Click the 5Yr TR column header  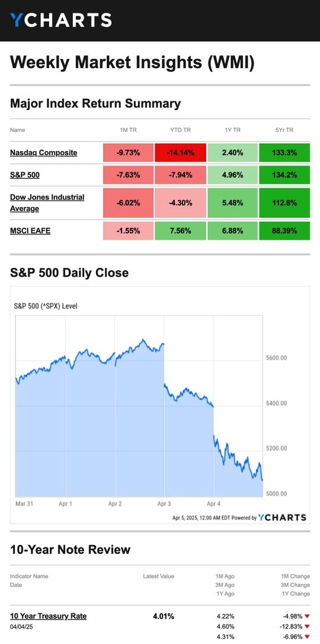tap(284, 130)
